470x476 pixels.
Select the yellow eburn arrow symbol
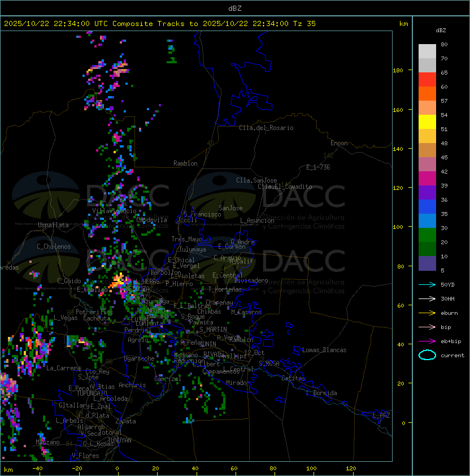(x=427, y=313)
